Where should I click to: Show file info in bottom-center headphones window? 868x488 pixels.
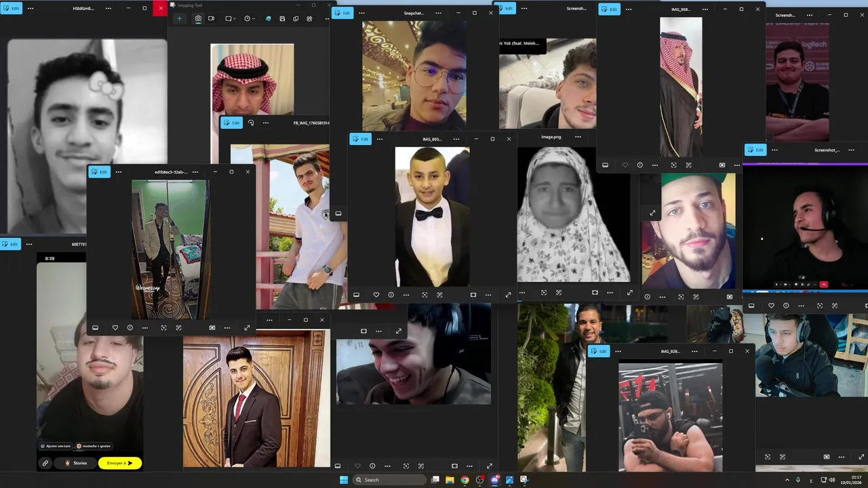point(372,466)
